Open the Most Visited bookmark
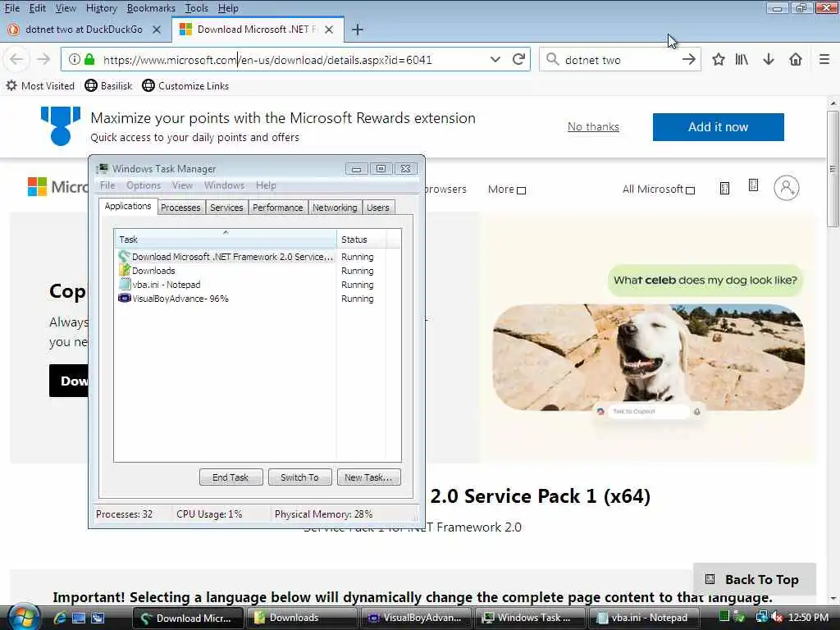 (x=40, y=85)
